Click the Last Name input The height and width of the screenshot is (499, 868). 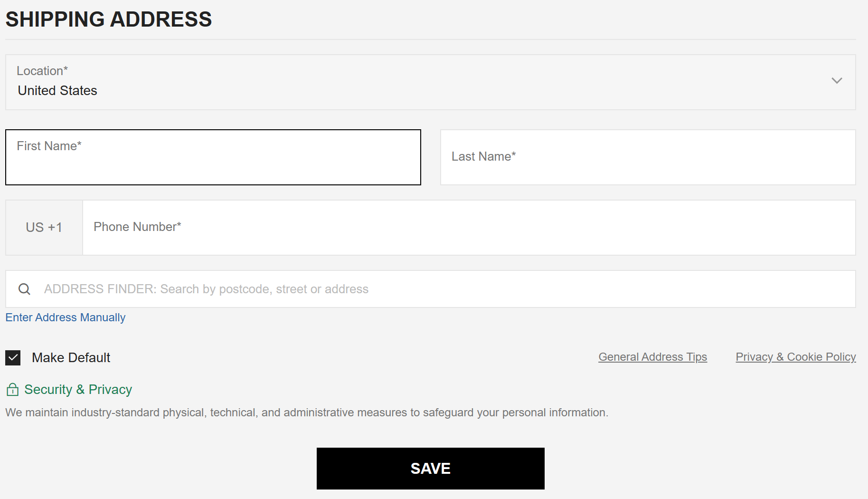coord(648,157)
